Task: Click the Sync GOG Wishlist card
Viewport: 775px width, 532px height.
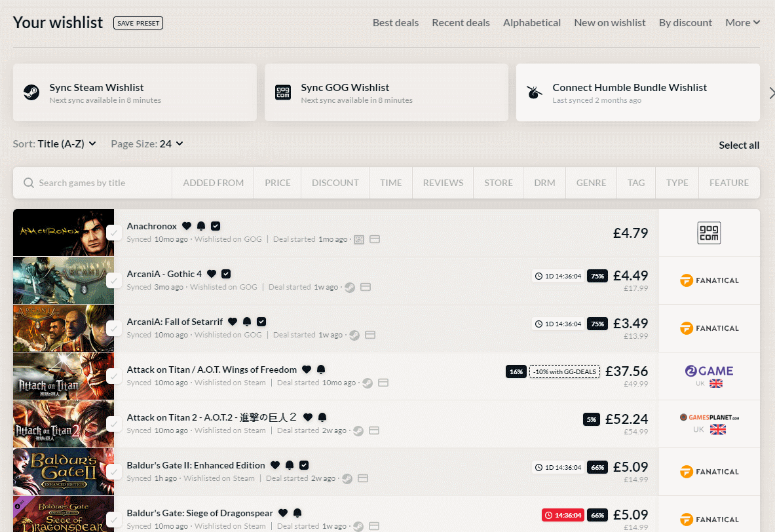Action: click(x=387, y=92)
